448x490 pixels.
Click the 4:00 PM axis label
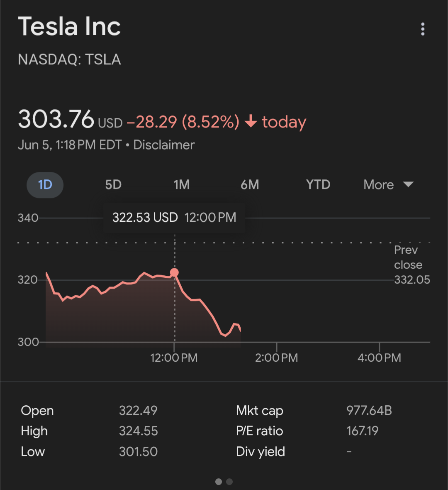(379, 358)
